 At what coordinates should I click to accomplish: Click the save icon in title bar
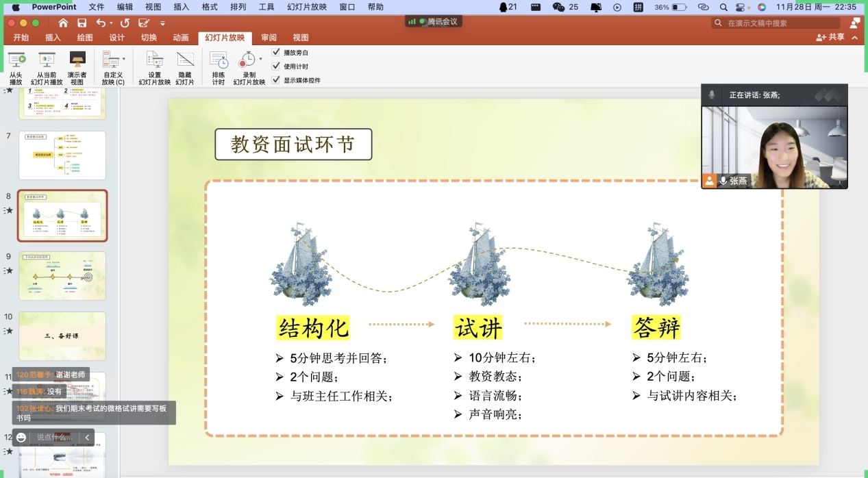(x=82, y=23)
